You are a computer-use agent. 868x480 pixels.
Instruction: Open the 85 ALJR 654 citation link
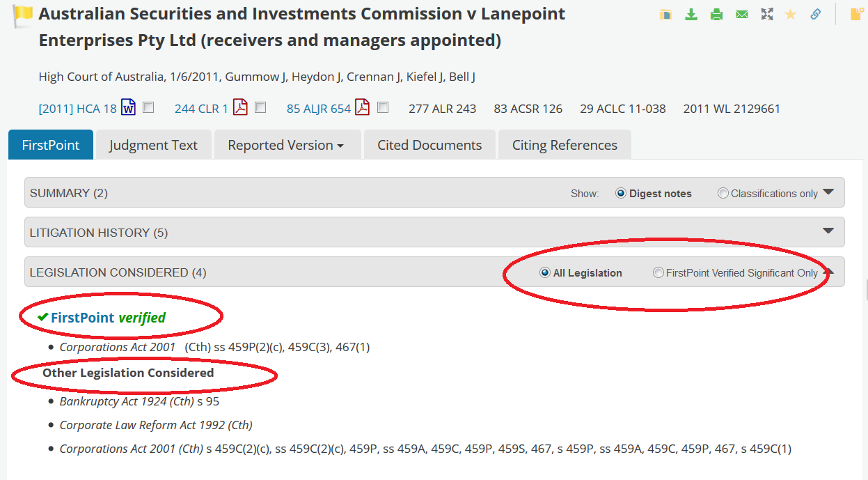[319, 109]
